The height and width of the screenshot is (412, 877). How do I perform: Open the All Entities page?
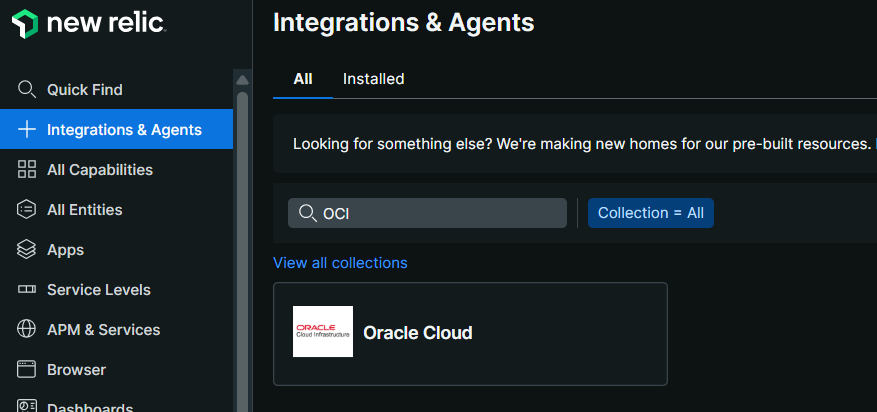(x=116, y=210)
